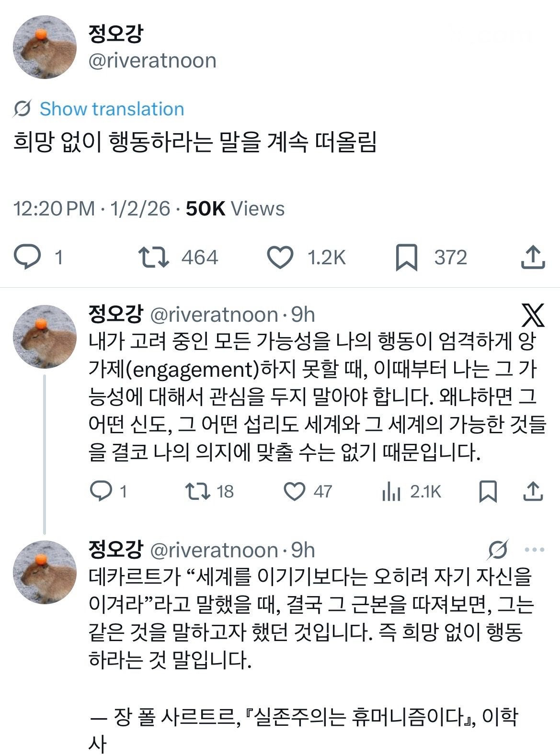Viewport: 560px width, 756px height.
Task: Repost the main tweet with 464 reposts
Action: [153, 257]
